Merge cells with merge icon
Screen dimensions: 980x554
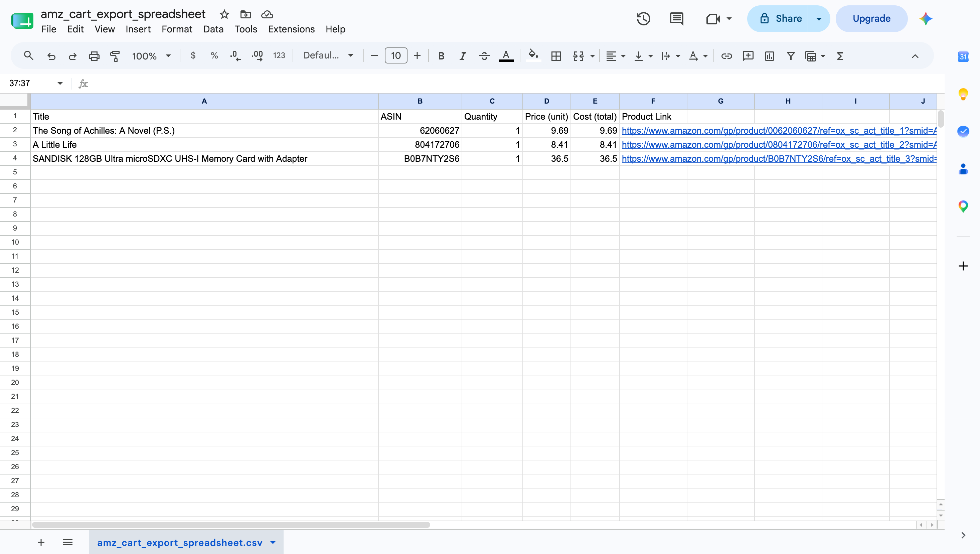(x=578, y=56)
